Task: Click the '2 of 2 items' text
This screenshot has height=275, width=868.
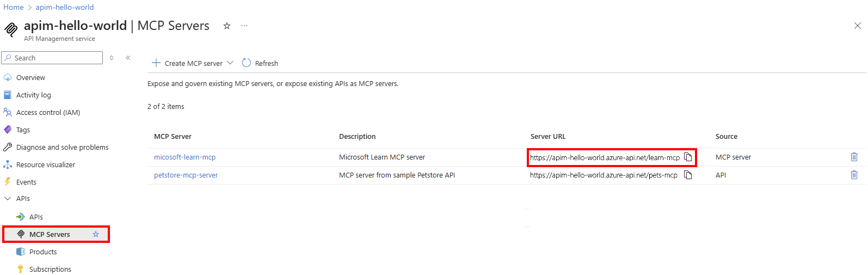Action: pyautogui.click(x=166, y=106)
